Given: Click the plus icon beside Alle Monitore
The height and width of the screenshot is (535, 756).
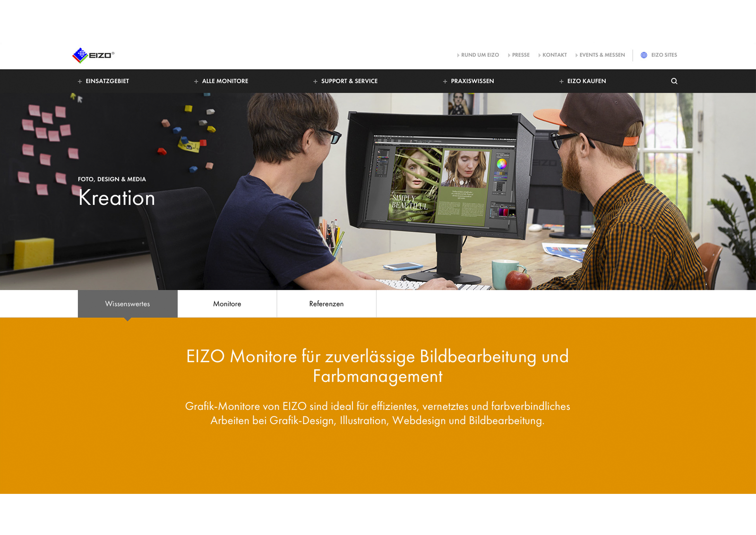Looking at the screenshot, I should pos(196,82).
